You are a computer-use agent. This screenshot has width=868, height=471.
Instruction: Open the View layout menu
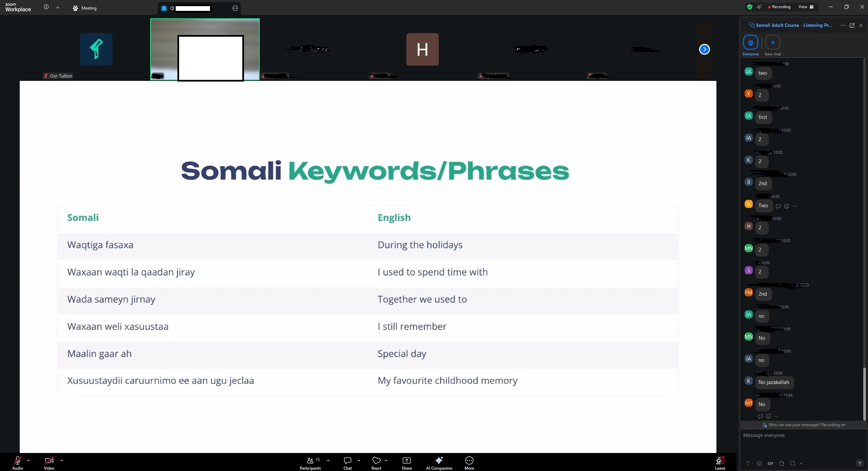click(806, 7)
